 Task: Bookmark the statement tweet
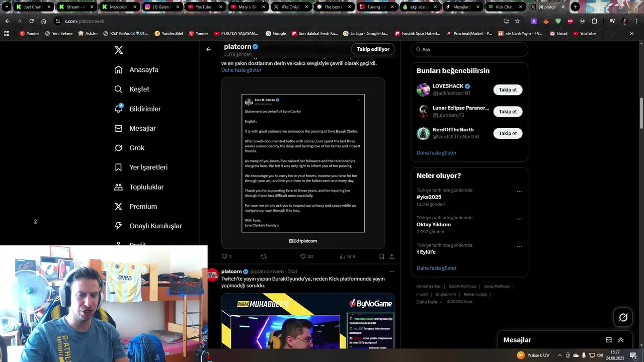click(382, 256)
